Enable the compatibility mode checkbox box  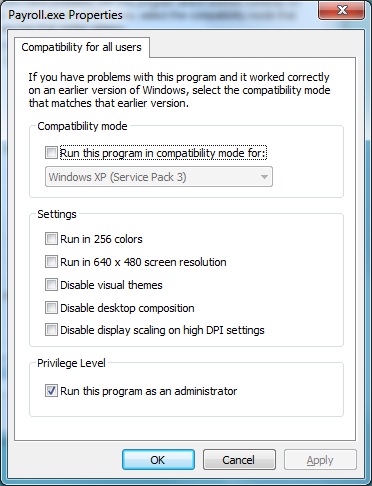click(51, 153)
